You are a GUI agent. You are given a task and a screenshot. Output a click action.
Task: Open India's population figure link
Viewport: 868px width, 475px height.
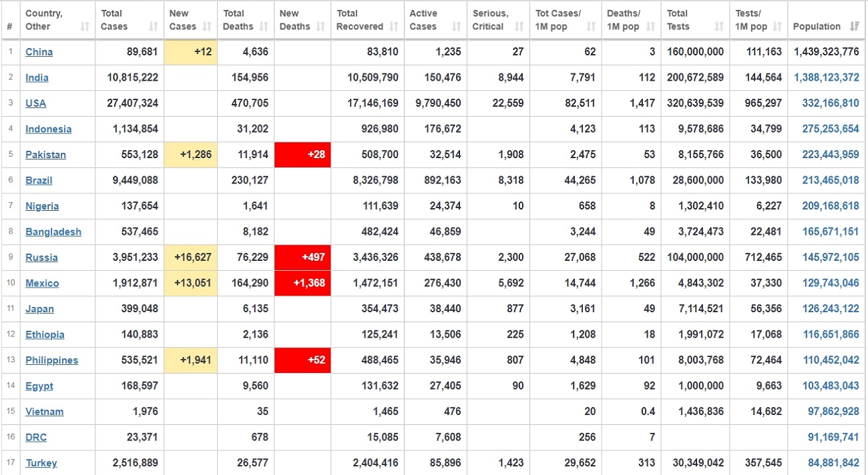pyautogui.click(x=826, y=77)
